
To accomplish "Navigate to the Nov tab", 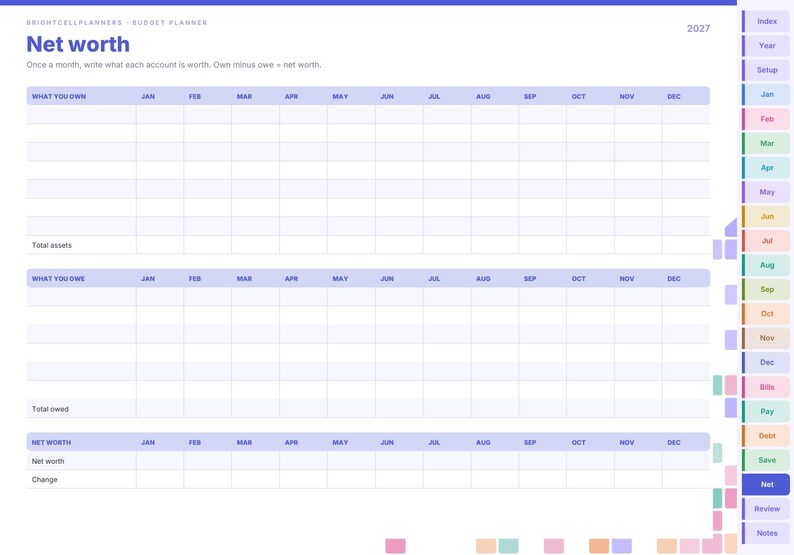I will [x=766, y=338].
